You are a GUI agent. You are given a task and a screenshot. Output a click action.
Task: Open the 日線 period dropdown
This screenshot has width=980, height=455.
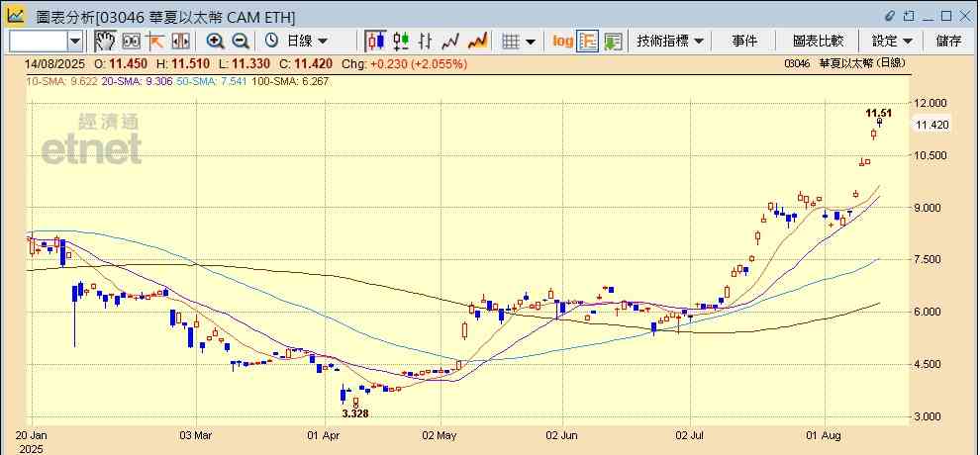(307, 42)
